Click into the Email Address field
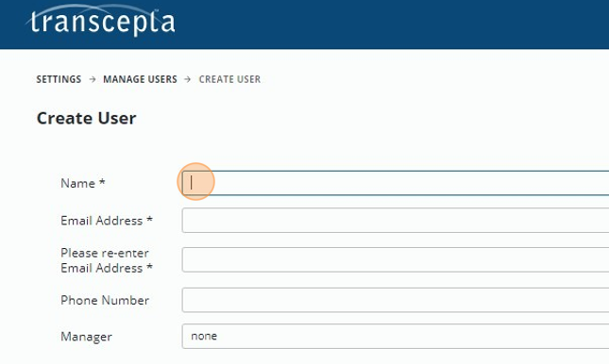This screenshot has width=609, height=364. (396, 220)
